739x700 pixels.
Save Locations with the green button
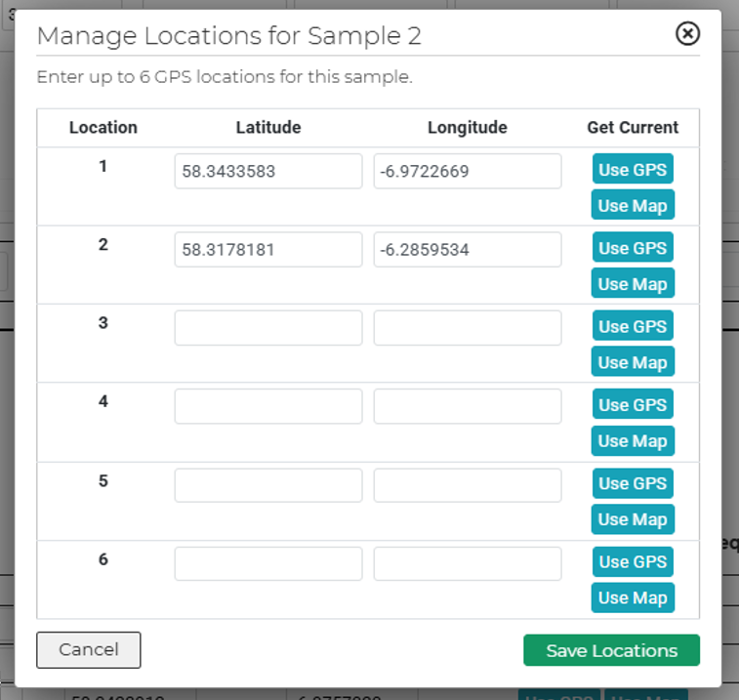[611, 650]
